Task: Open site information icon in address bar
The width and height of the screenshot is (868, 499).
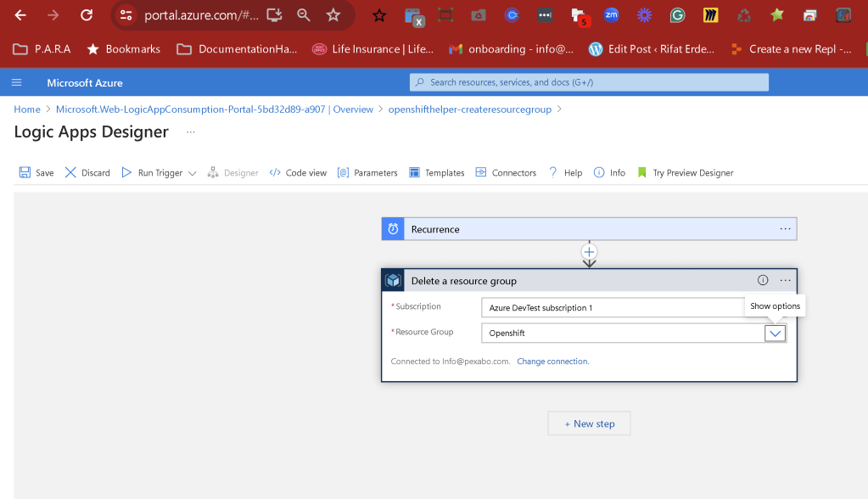Action: coord(126,15)
